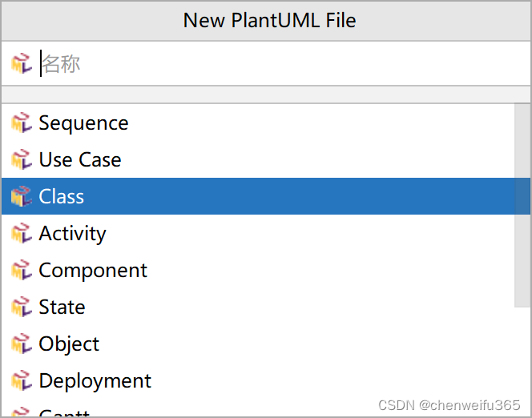Select the Deployment diagram entry
Screen dimensions: 532x418
258,380
